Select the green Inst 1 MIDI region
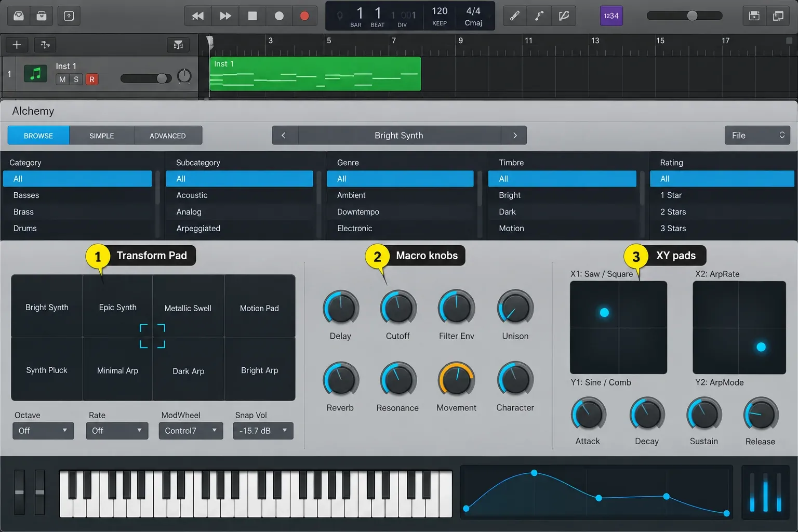 click(315, 74)
